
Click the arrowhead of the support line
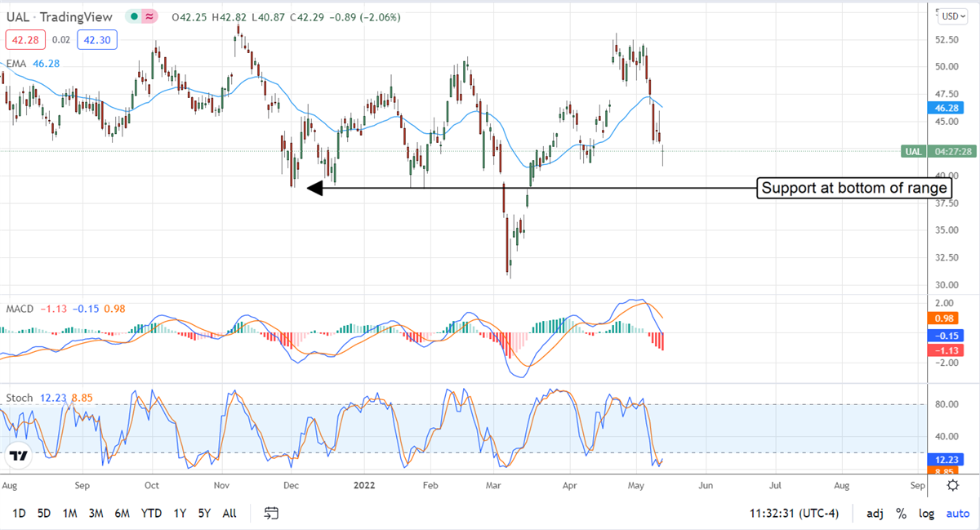pos(314,189)
